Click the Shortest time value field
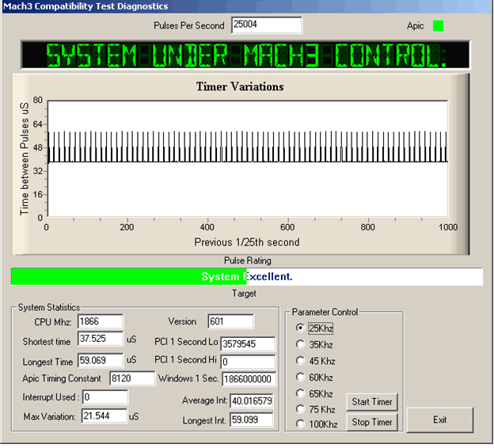The width and height of the screenshot is (494, 448). tap(101, 339)
